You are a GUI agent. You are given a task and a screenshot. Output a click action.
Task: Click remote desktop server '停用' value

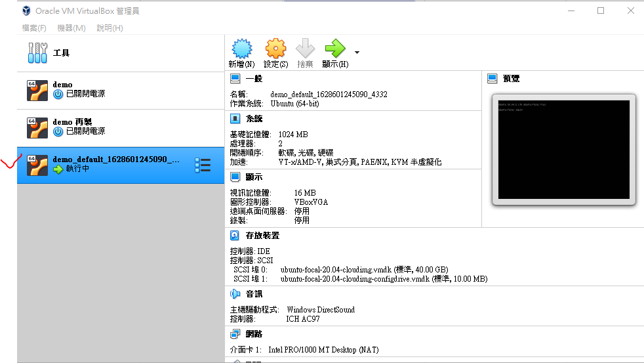[302, 211]
